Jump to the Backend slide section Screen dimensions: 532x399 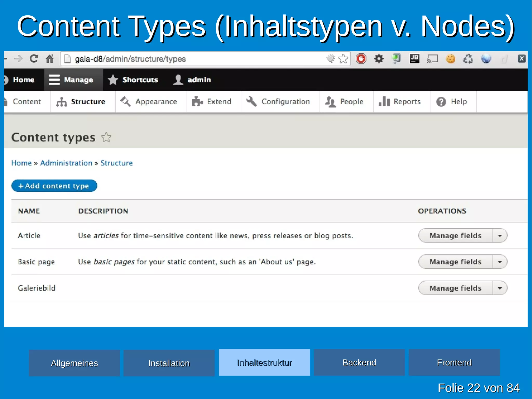click(x=359, y=362)
